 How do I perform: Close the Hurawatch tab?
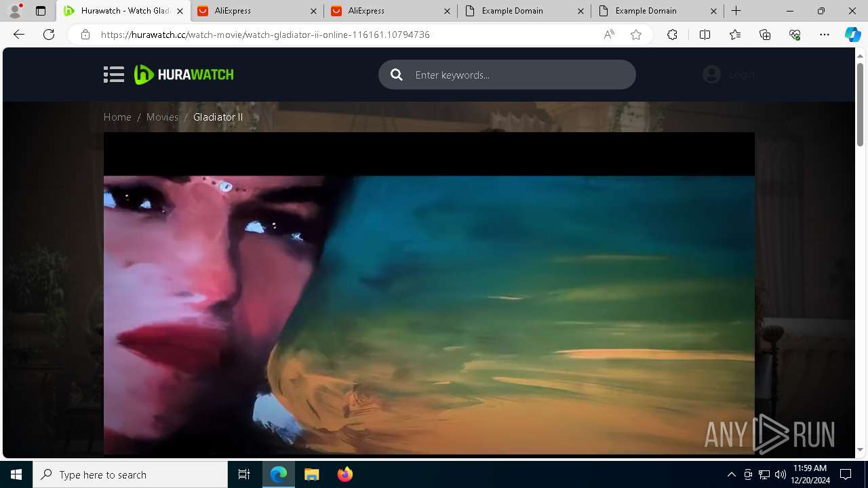point(180,11)
